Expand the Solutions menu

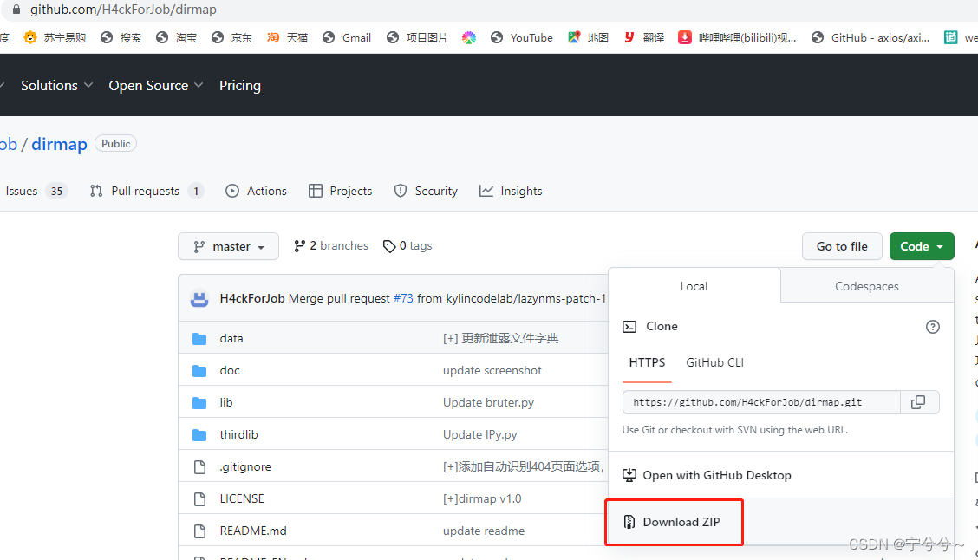pos(56,86)
